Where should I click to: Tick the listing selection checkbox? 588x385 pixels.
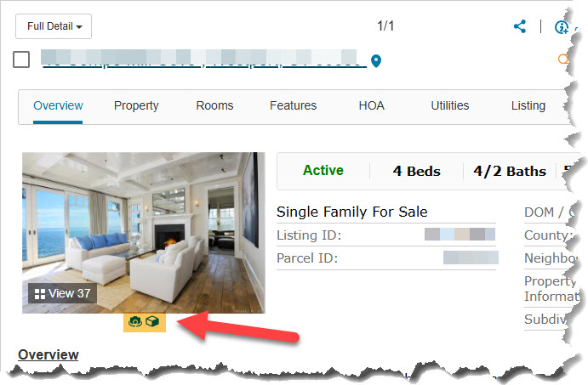point(21,59)
